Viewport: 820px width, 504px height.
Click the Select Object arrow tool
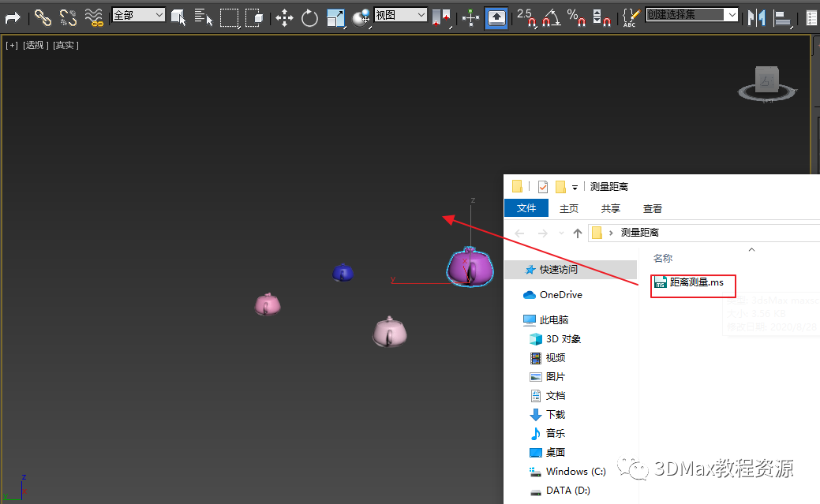[179, 17]
